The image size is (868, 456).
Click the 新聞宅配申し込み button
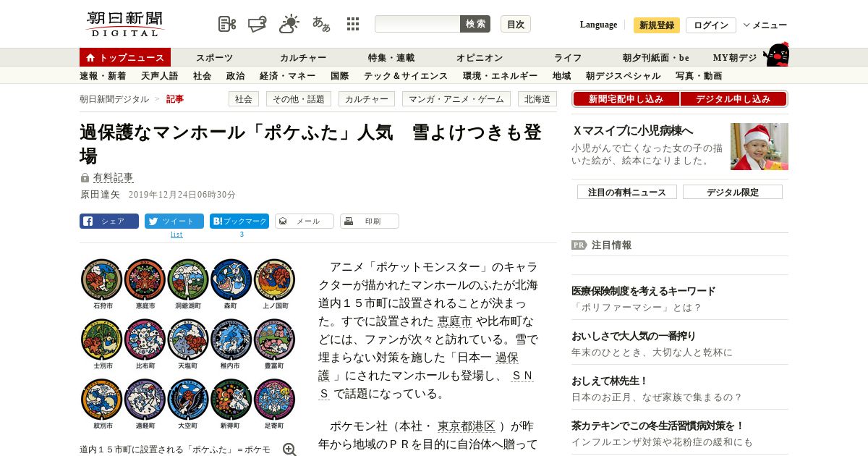pos(626,99)
